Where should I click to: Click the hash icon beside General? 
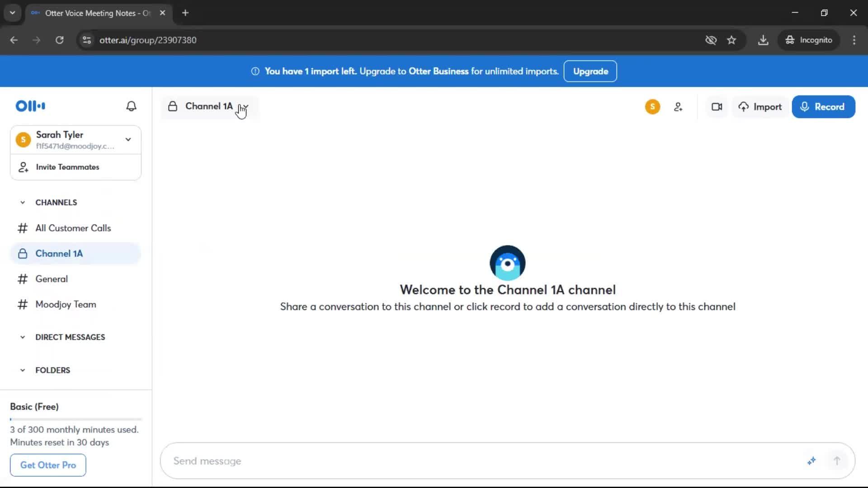[x=23, y=279]
